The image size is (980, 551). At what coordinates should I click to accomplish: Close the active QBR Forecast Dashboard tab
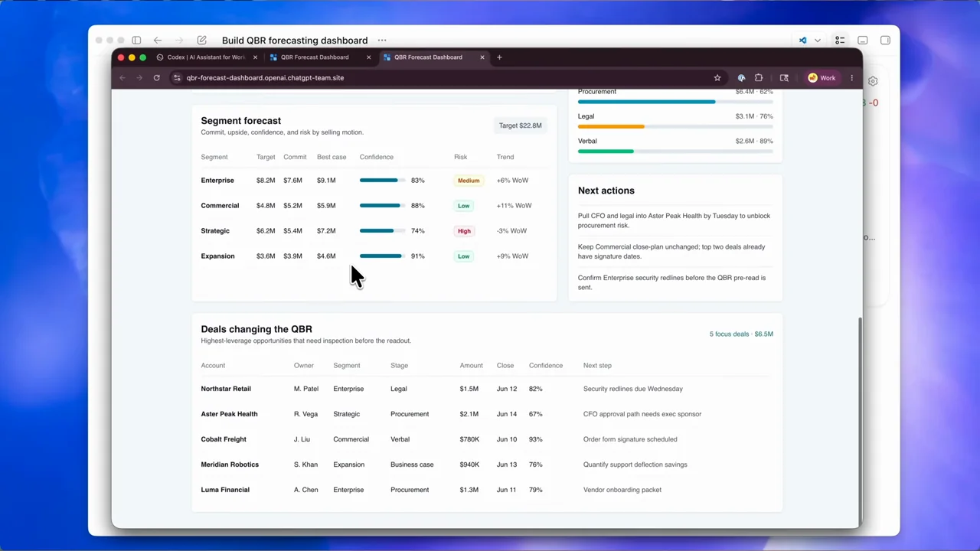[x=482, y=57]
